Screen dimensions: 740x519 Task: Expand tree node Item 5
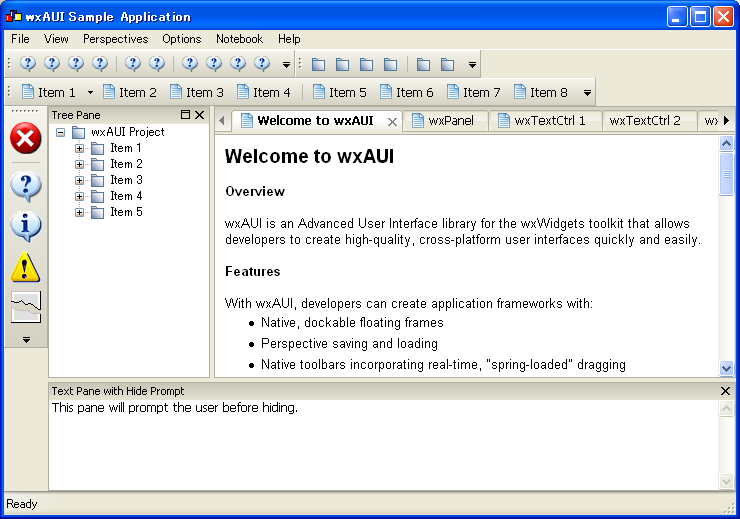pyautogui.click(x=79, y=212)
